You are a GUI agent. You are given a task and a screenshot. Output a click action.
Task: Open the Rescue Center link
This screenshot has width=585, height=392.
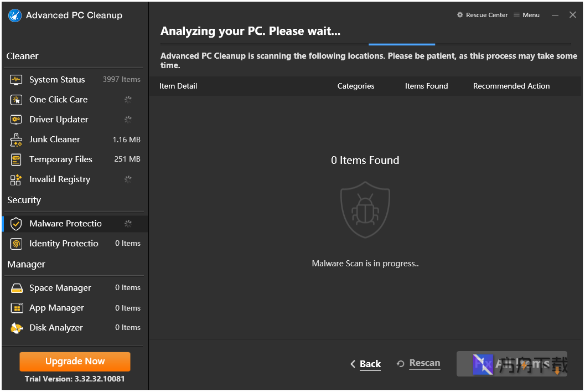pos(486,15)
